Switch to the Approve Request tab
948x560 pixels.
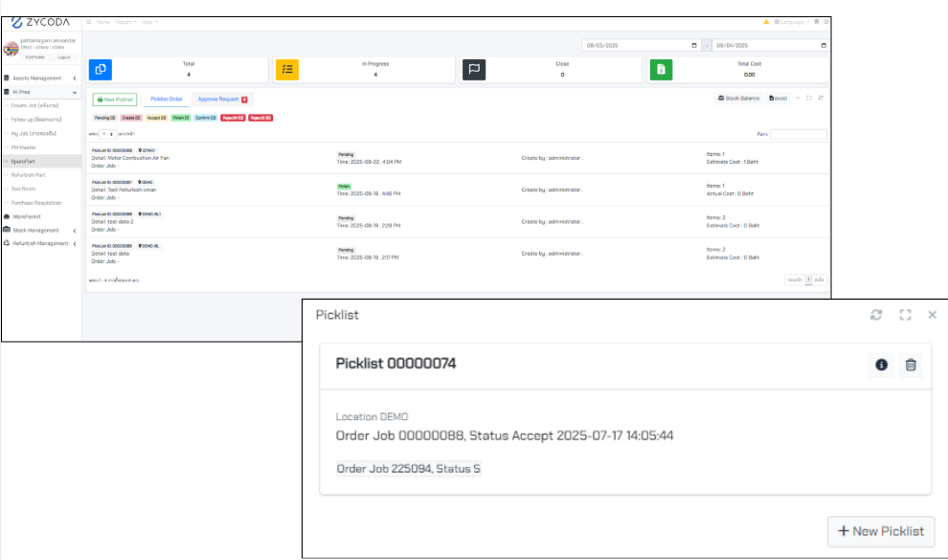(x=222, y=99)
